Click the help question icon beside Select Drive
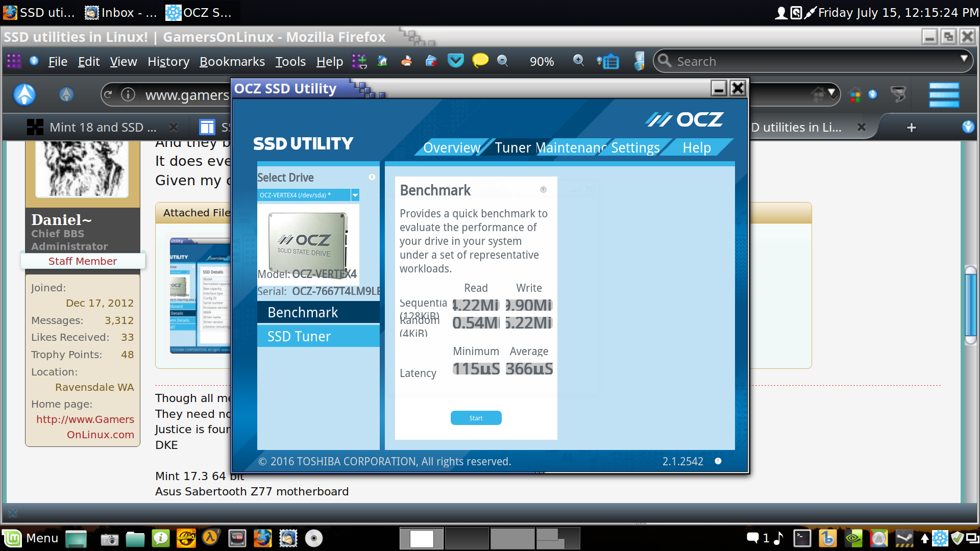 [x=372, y=178]
